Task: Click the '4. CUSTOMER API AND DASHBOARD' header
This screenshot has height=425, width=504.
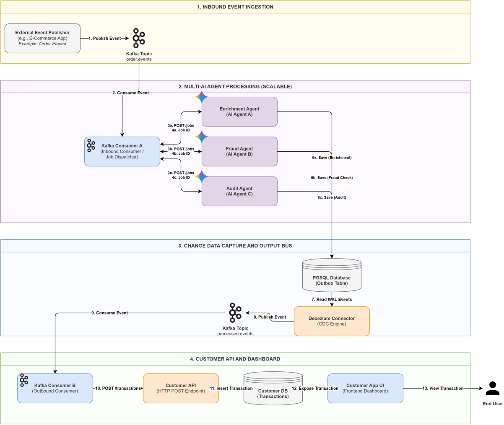Action: pyautogui.click(x=235, y=359)
